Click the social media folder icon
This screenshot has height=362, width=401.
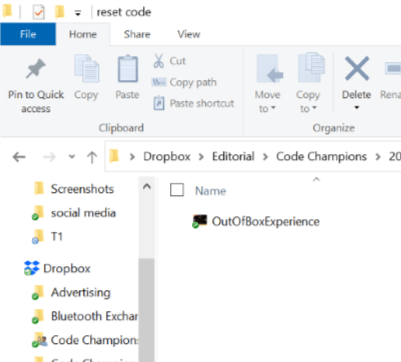point(38,213)
